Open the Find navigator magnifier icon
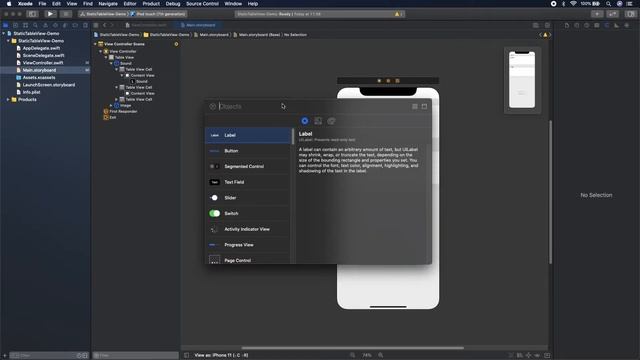Screen dimensions: 640x360 pyautogui.click(x=36, y=25)
